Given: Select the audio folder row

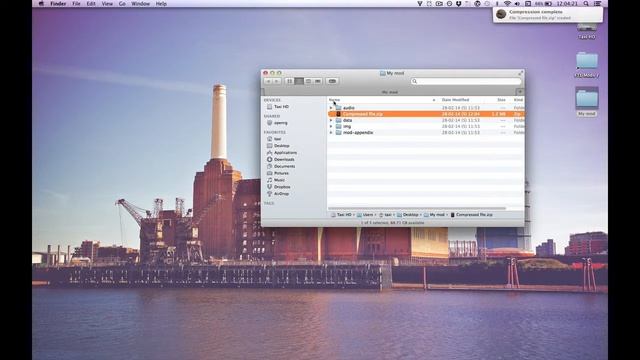Looking at the screenshot, I should pos(426,108).
